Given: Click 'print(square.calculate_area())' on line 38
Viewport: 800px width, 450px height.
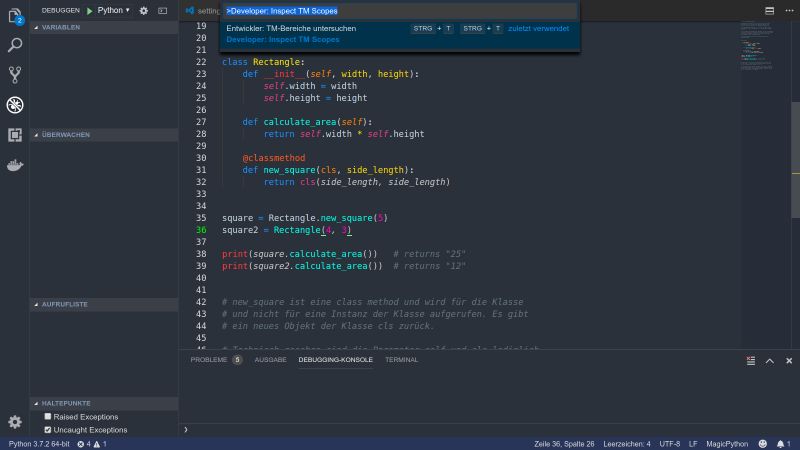Looking at the screenshot, I should [299, 254].
